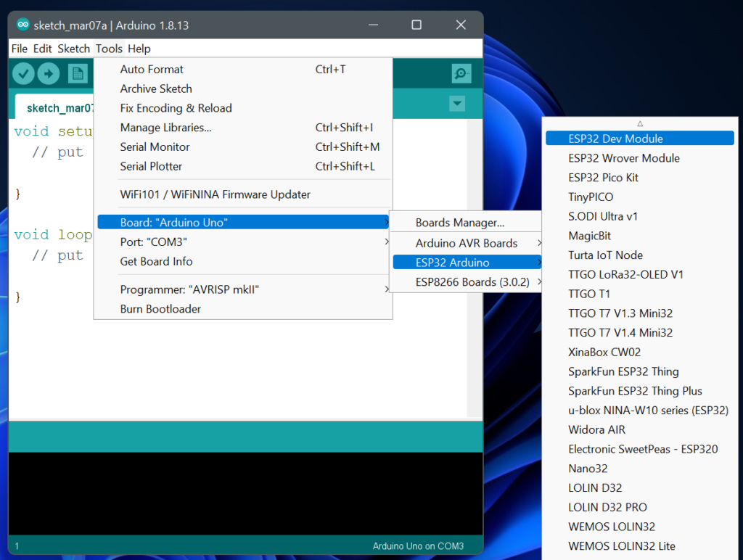Expand the Programmer: "AVRISP mkII" submenu
The width and height of the screenshot is (743, 560).
click(243, 289)
